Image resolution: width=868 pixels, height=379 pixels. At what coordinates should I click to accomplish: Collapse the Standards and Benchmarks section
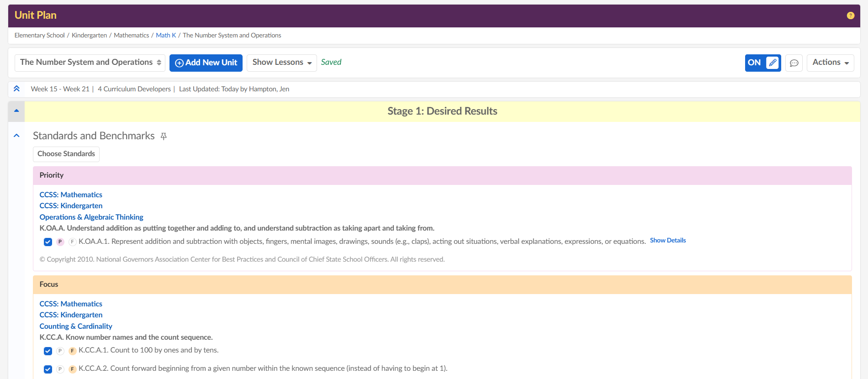pyautogui.click(x=17, y=136)
